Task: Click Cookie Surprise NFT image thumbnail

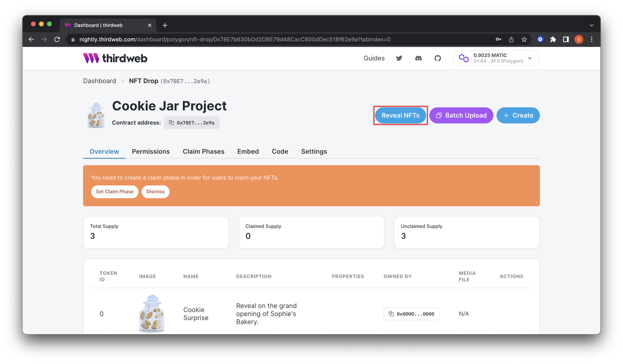Action: (x=151, y=313)
